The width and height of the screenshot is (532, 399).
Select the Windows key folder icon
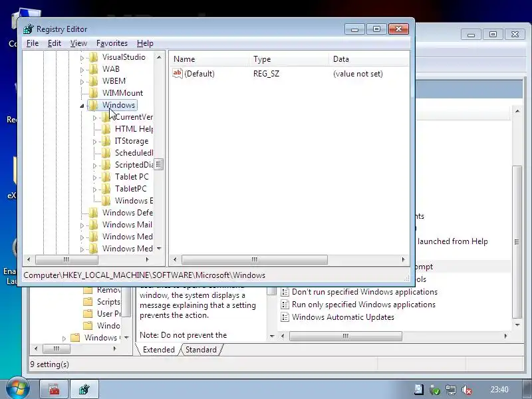pyautogui.click(x=94, y=105)
